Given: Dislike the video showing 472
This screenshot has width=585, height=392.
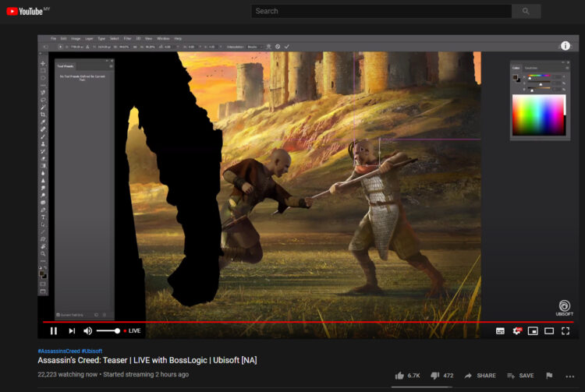Looking at the screenshot, I should pyautogui.click(x=442, y=376).
